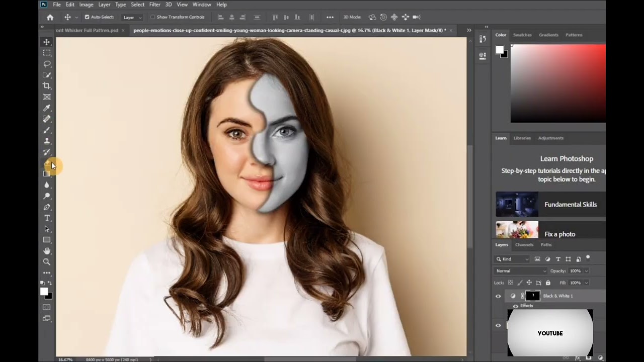Open the Normal blend mode dropdown

click(520, 271)
